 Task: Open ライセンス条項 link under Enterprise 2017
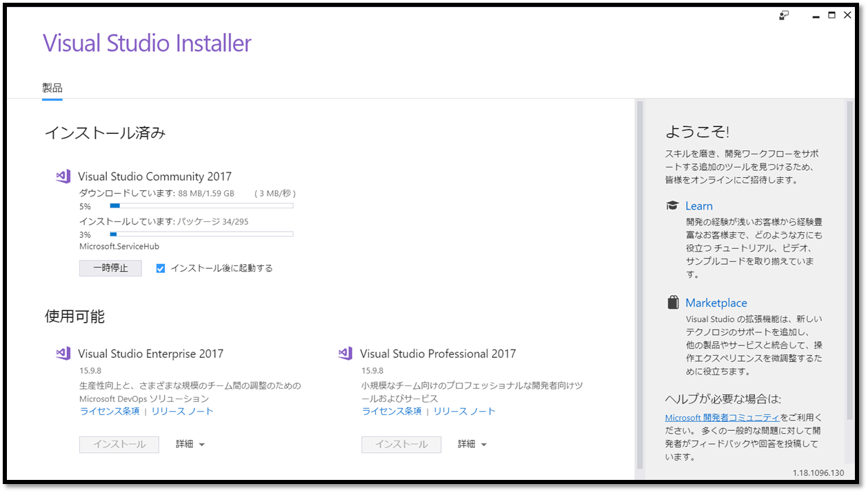pos(110,412)
